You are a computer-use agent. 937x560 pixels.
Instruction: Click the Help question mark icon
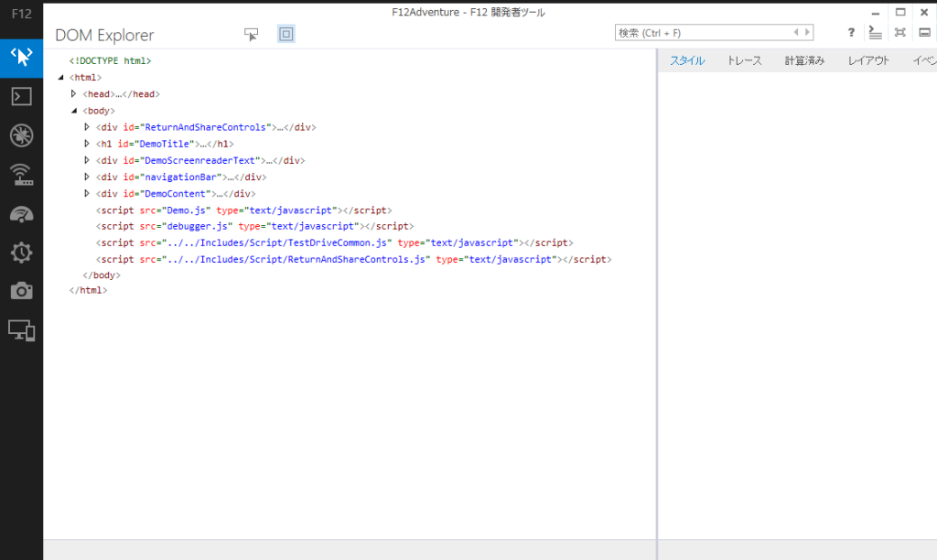pyautogui.click(x=851, y=33)
